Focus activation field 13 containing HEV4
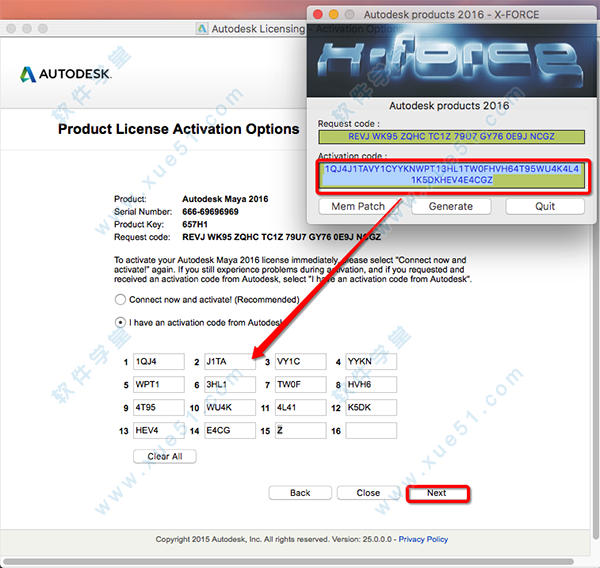This screenshot has width=600, height=568. pos(159,431)
